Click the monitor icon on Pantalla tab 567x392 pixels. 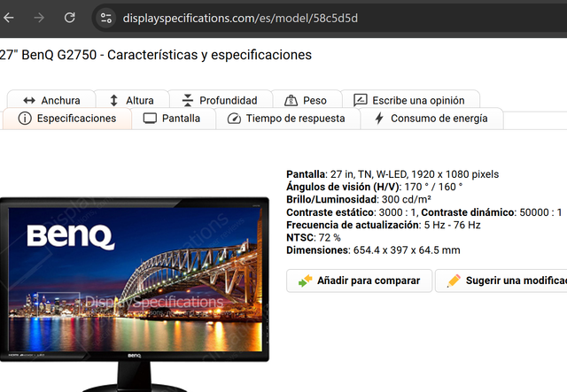150,119
